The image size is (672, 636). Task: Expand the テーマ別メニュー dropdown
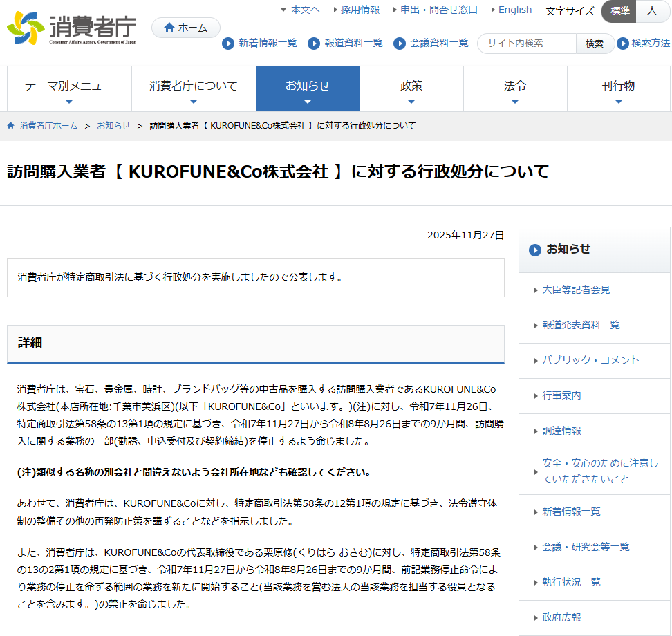69,88
